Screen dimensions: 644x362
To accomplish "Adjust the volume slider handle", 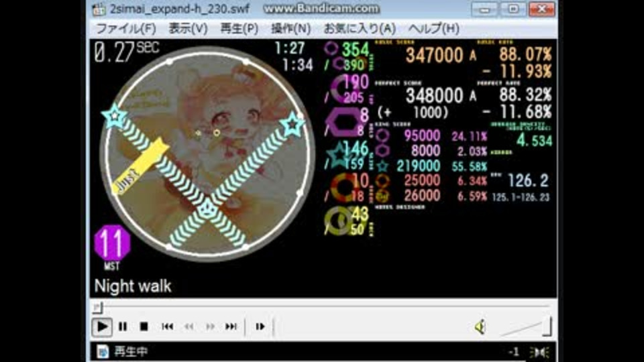I will (x=546, y=326).
